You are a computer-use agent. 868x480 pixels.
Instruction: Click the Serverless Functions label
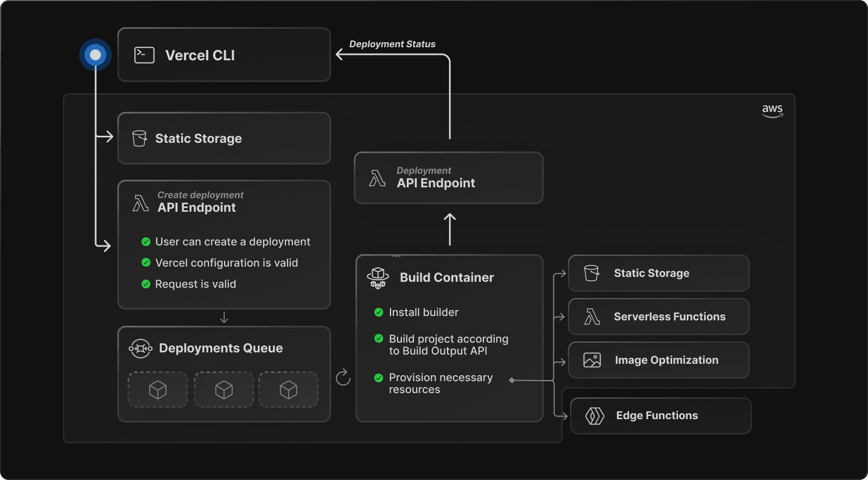coord(669,317)
